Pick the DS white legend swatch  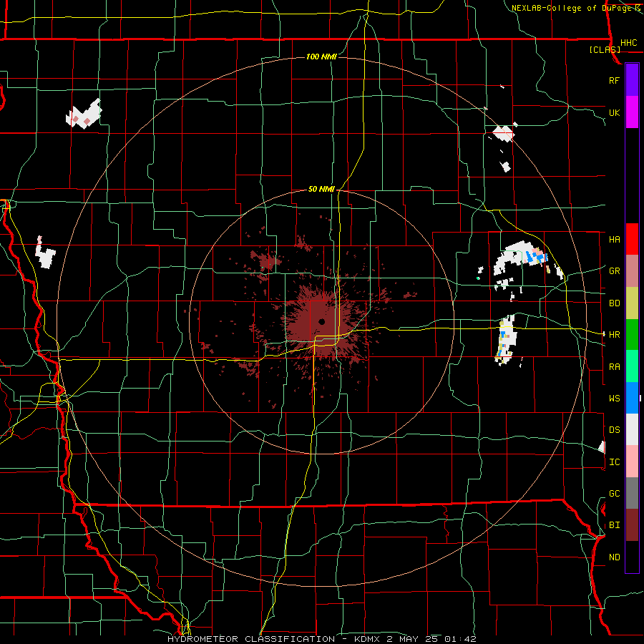click(x=632, y=429)
